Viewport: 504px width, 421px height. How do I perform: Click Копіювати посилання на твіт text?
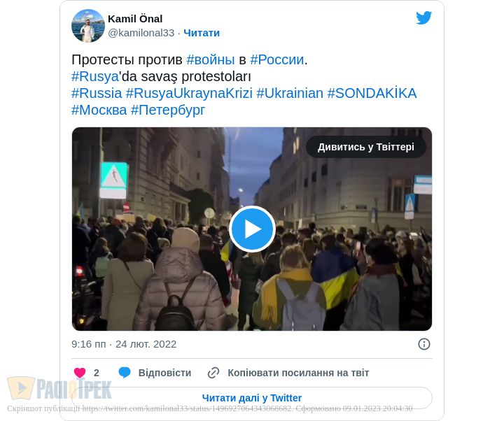pos(298,373)
